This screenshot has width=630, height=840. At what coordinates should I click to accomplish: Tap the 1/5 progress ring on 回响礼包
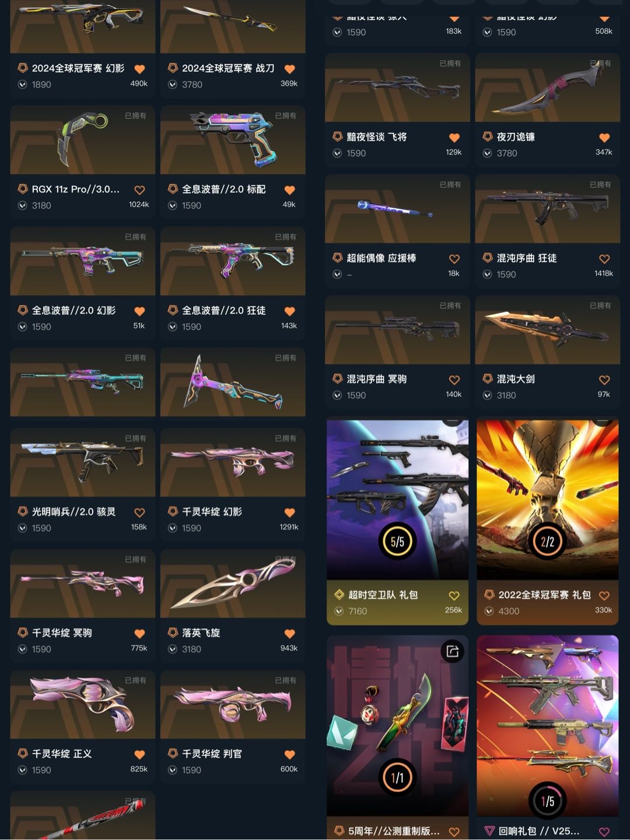547,801
